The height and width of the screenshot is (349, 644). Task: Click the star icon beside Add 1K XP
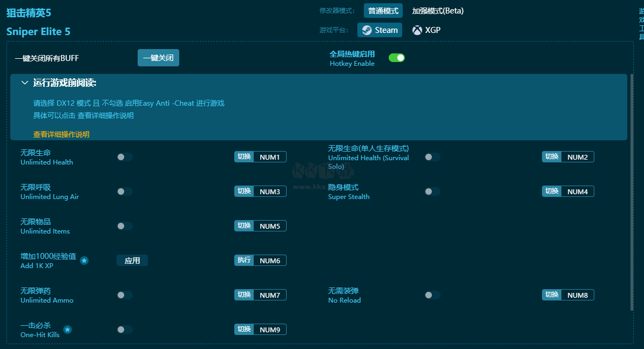coord(84,261)
